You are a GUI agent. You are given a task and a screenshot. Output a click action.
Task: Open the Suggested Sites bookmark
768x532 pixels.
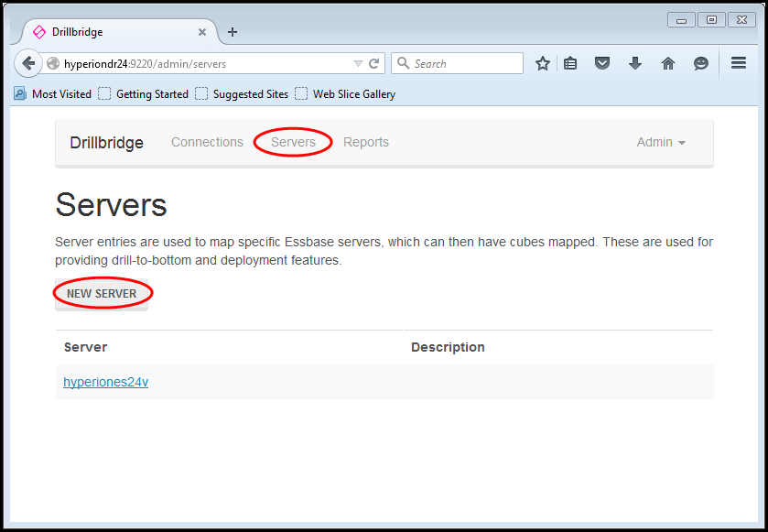[x=242, y=94]
